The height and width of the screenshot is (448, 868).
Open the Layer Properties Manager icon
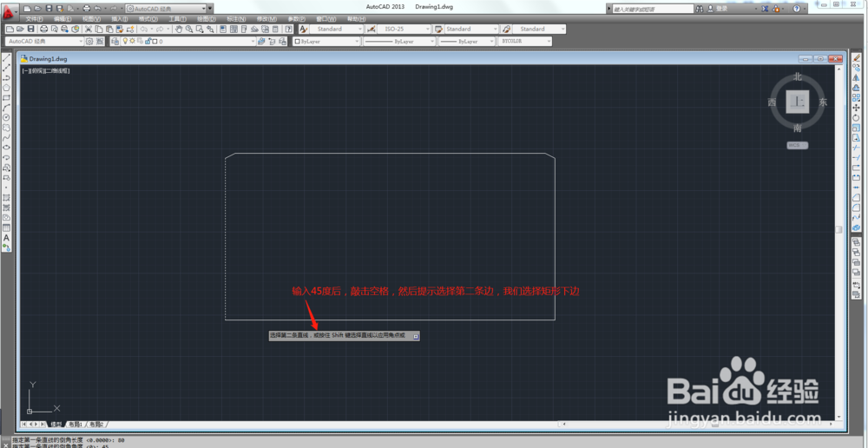pos(115,41)
